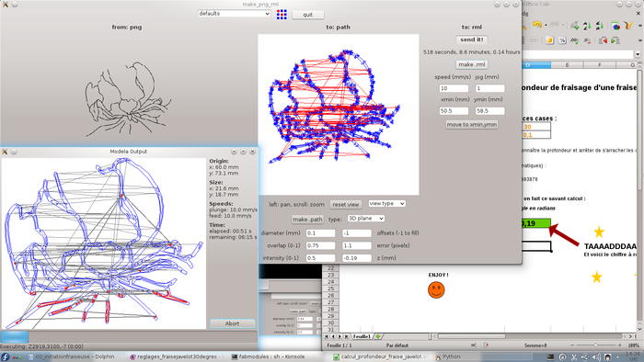
Task: Click the currency number format icon
Action: tap(549, 40)
